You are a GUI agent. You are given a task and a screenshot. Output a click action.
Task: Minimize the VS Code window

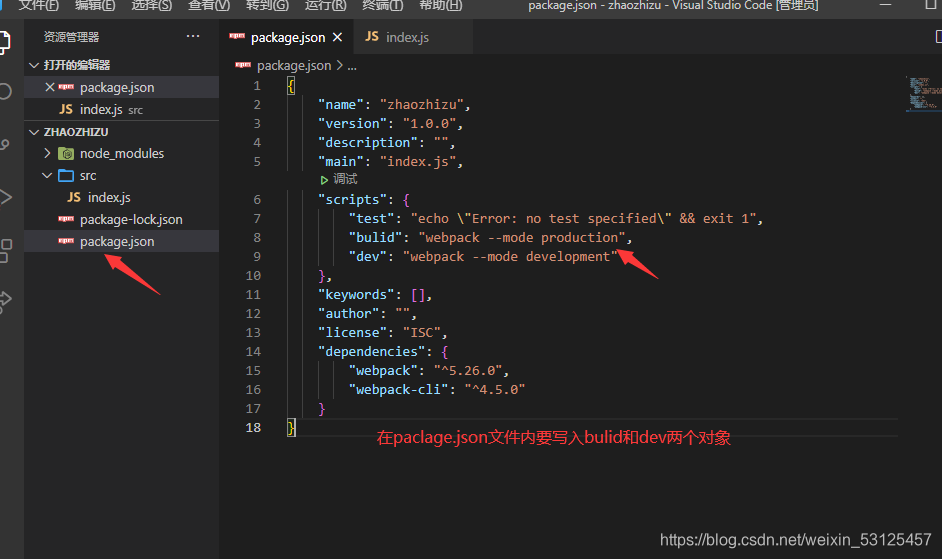(x=885, y=5)
